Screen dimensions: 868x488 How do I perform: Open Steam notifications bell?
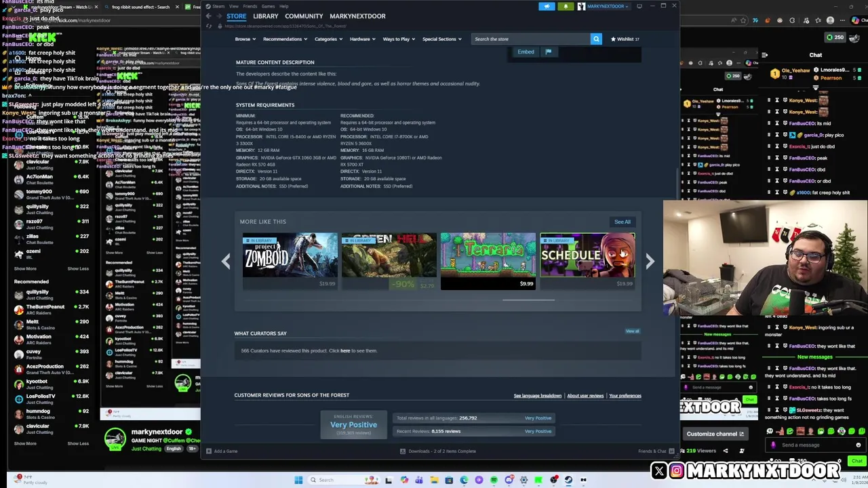point(566,6)
